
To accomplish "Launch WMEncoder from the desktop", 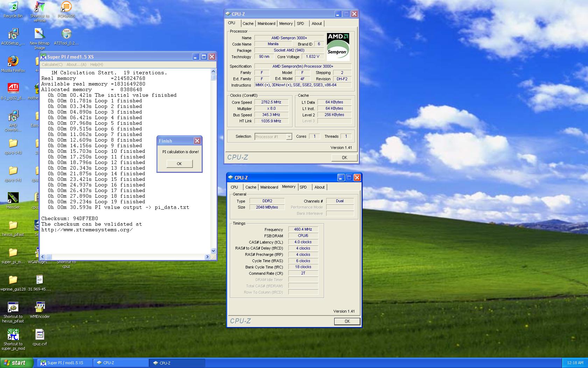I will click(x=40, y=310).
